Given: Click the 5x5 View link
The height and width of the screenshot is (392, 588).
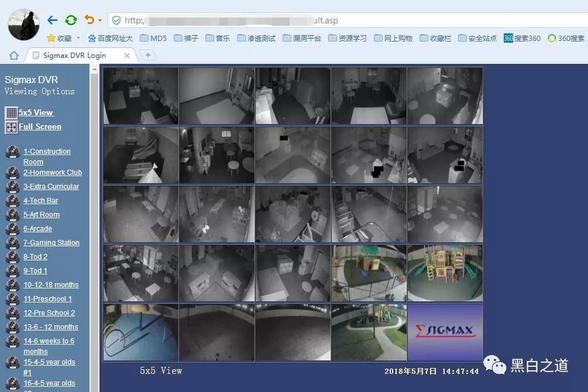Looking at the screenshot, I should click(x=36, y=112).
